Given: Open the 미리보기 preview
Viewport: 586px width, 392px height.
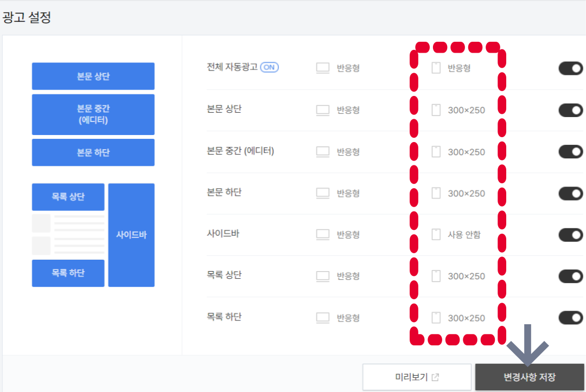Looking at the screenshot, I should coord(418,376).
